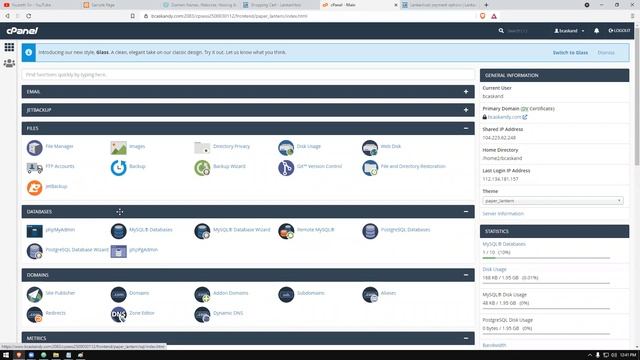Screen dimensions: 640x360
Task: Open the Dynamic DNS icon
Action: tap(202, 314)
